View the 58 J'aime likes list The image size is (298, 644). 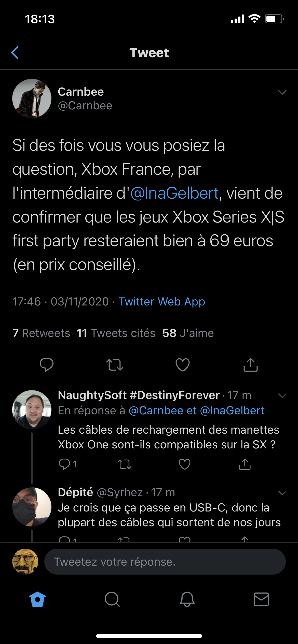click(x=188, y=333)
